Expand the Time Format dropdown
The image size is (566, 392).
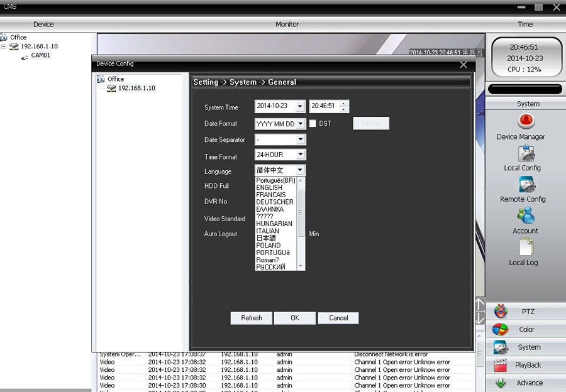pyautogui.click(x=300, y=155)
